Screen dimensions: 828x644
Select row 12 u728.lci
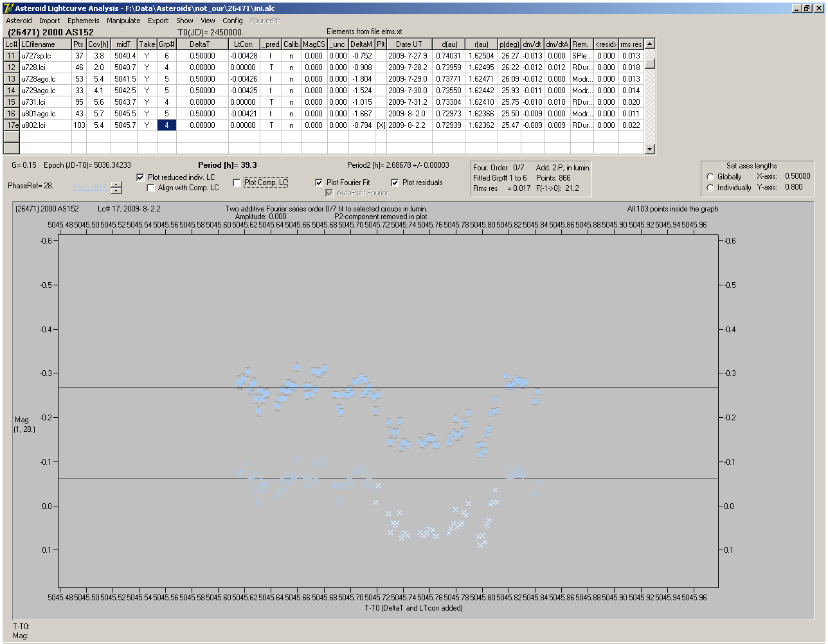click(x=323, y=67)
